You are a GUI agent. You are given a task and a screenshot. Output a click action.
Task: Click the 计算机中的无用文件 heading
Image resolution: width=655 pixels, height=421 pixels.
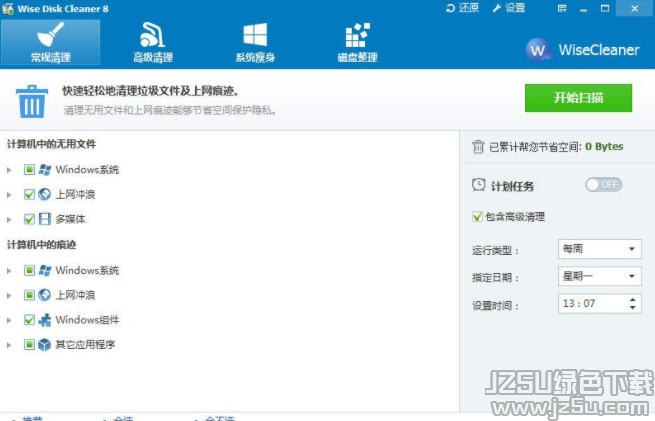point(51,144)
